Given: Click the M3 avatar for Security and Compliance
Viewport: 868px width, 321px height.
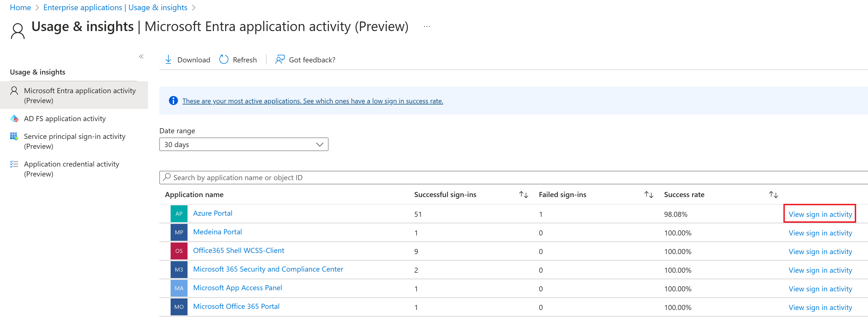Looking at the screenshot, I should coord(179,270).
